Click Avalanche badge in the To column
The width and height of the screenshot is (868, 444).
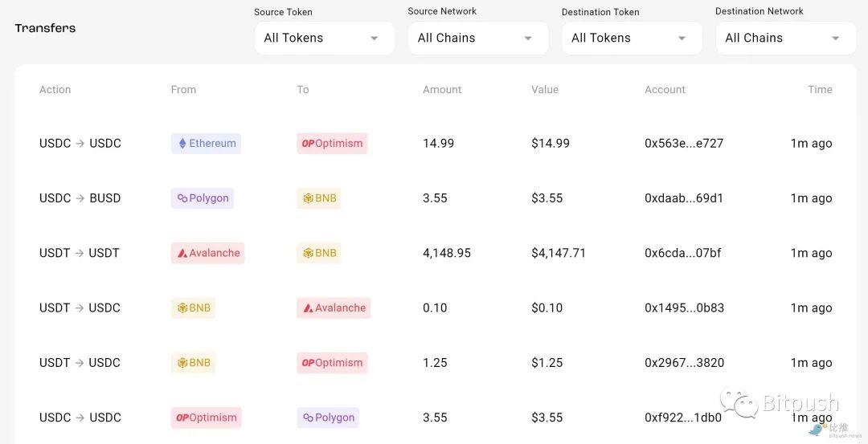pos(334,308)
